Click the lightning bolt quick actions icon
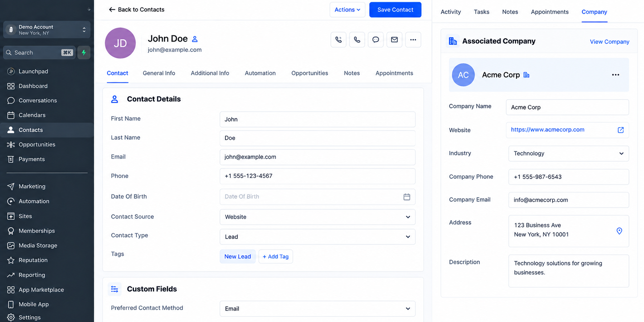Image resolution: width=644 pixels, height=322 pixels. (84, 53)
